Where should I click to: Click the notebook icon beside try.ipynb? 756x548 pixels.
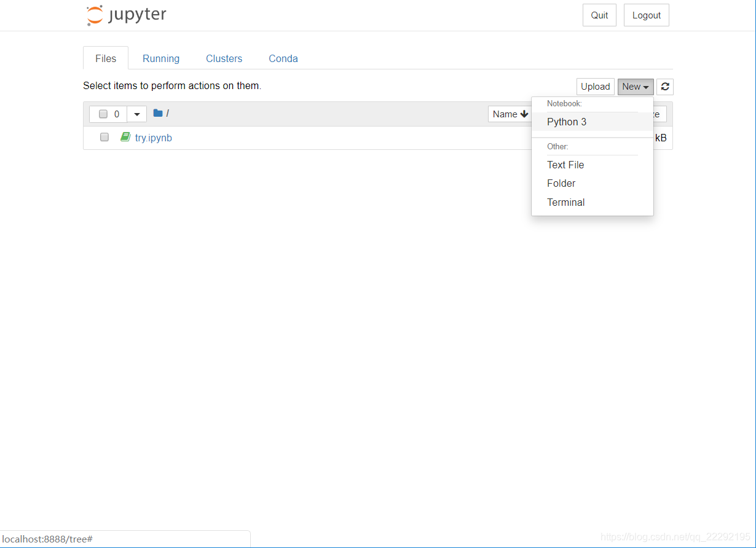point(125,137)
